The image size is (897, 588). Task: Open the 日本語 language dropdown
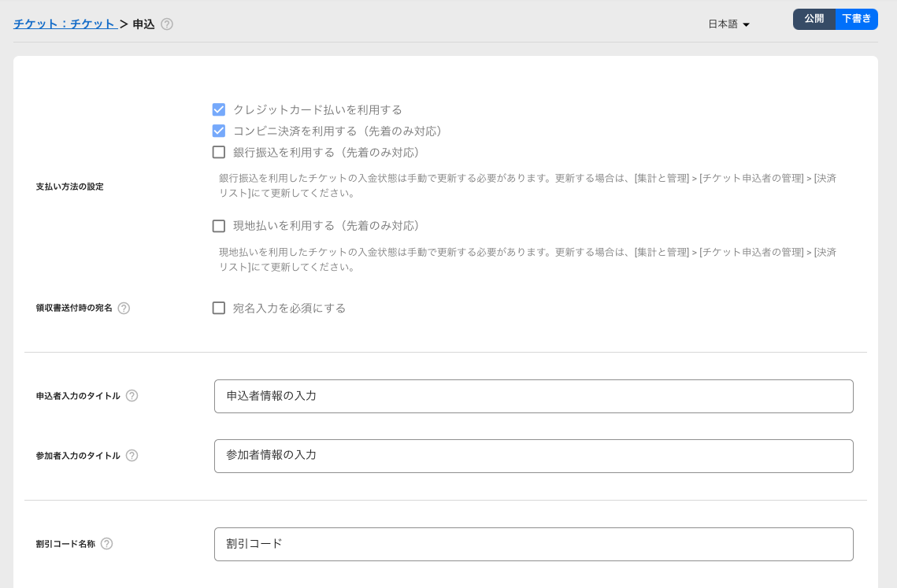(x=728, y=24)
